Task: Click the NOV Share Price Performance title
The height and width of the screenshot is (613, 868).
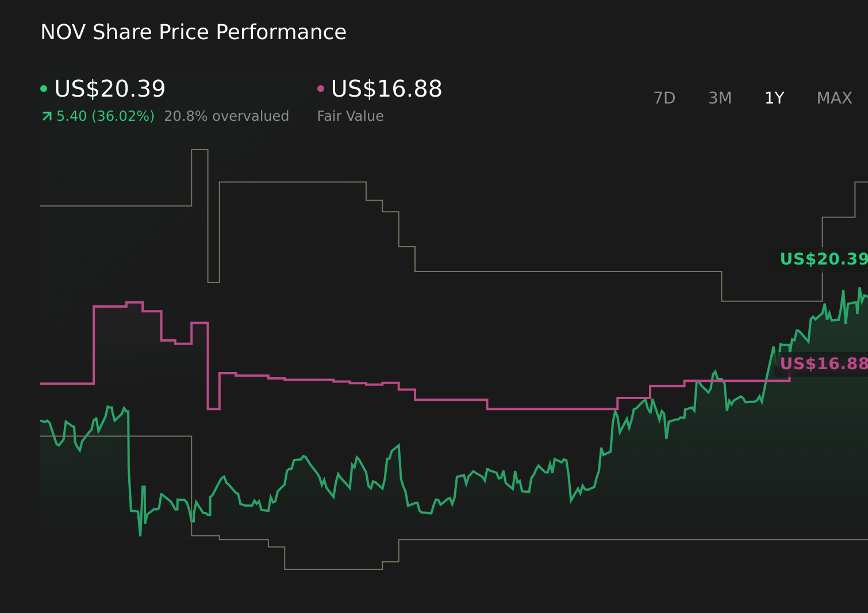Action: click(x=194, y=32)
